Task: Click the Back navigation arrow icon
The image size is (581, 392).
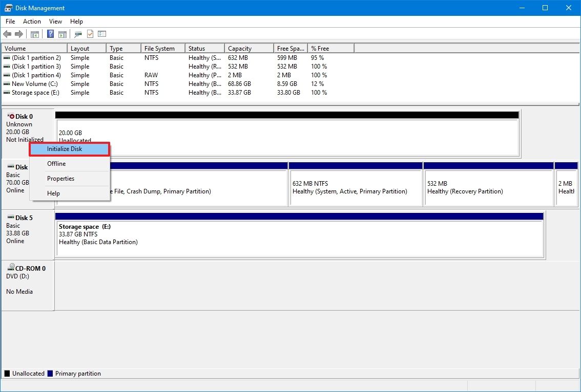Action: click(7, 34)
